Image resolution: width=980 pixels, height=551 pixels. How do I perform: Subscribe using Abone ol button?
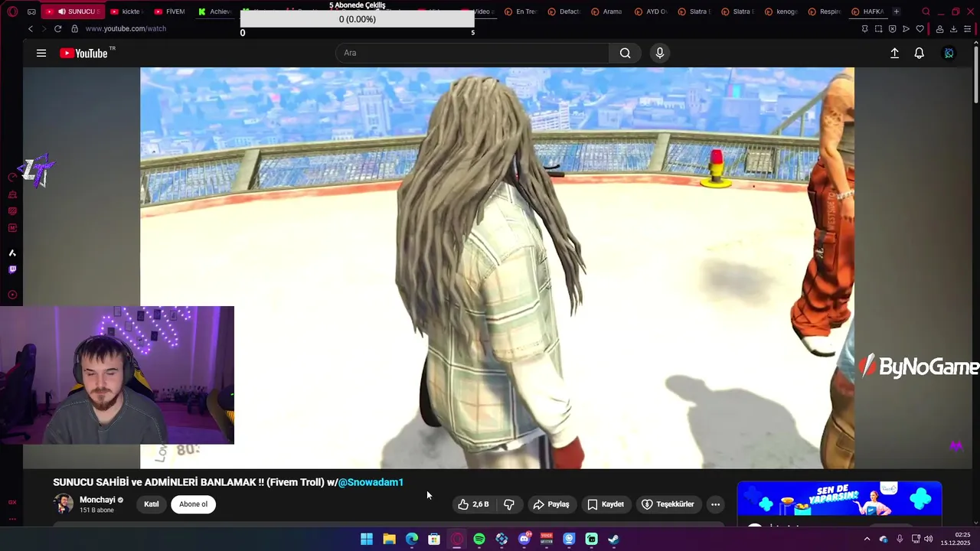(194, 504)
